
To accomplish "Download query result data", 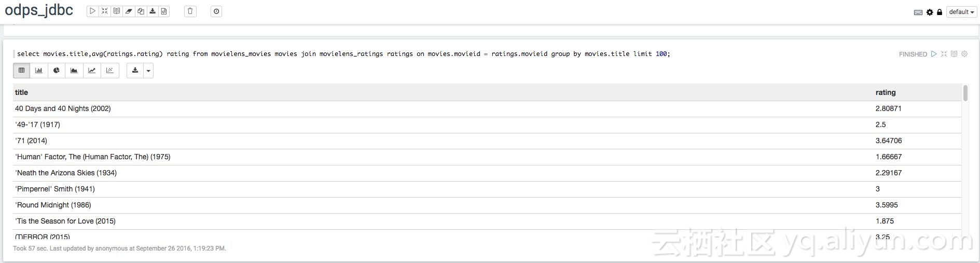I will click(x=135, y=71).
